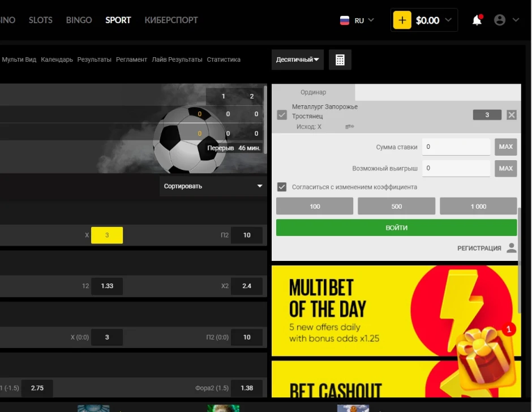Screen dimensions: 532x412
Task: Click the green ВОЙТИ button
Action: [x=396, y=228]
